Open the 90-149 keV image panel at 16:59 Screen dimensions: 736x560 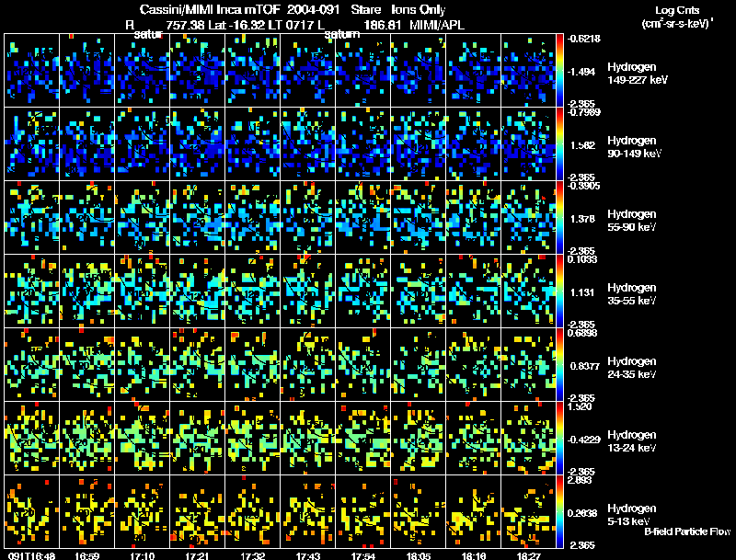pos(86,144)
